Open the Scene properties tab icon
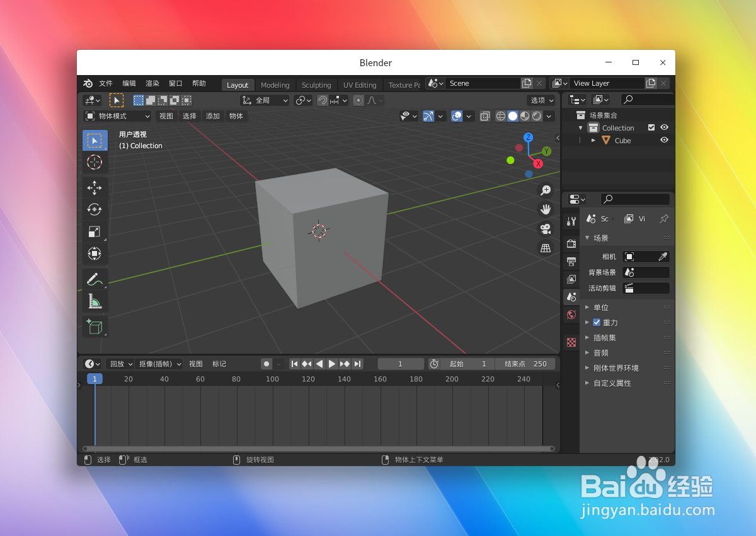 pos(571,296)
